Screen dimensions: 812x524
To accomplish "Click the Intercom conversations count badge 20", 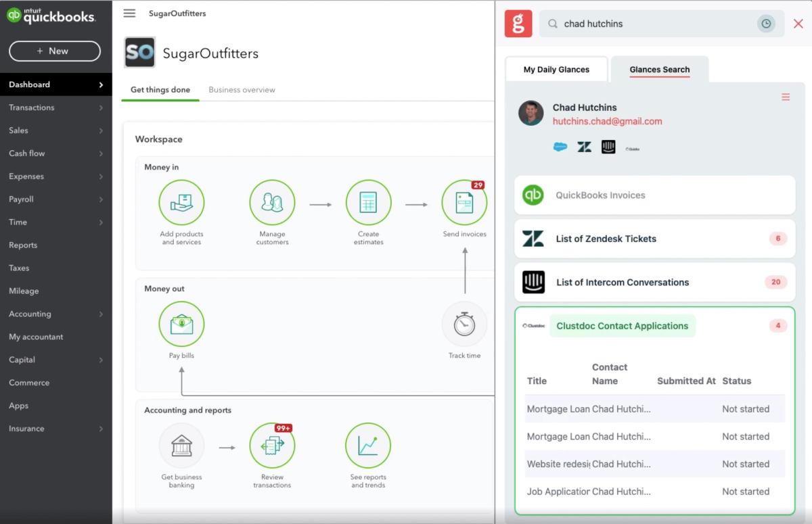I will pos(775,282).
